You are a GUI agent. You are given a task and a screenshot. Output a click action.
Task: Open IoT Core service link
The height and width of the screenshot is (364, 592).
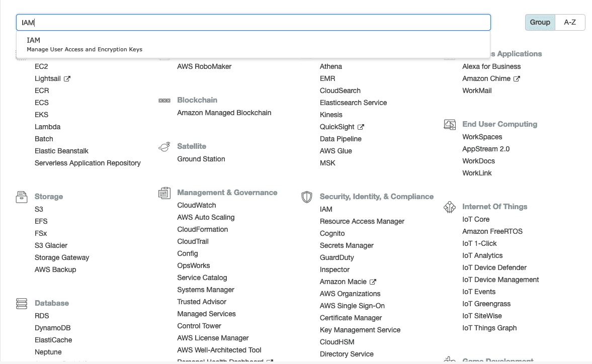tap(476, 219)
